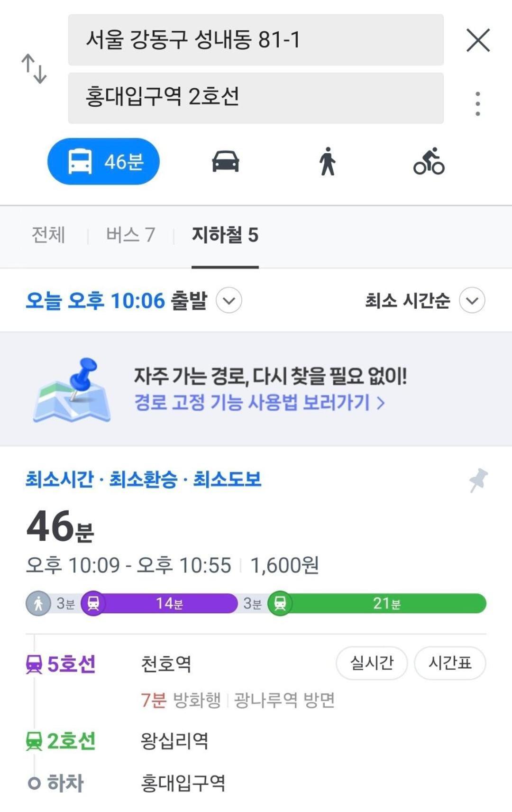Select the car driving mode icon
The image size is (512, 812).
pos(225,161)
